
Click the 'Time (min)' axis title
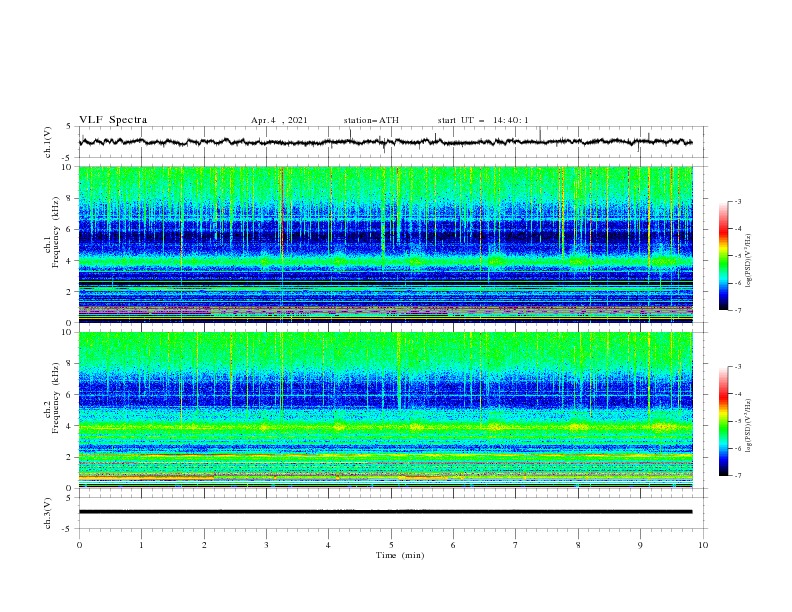coord(400,555)
